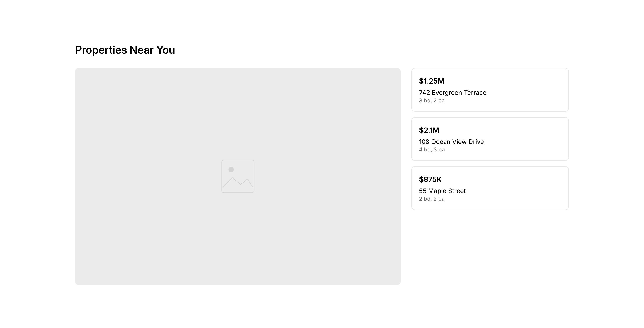Click the word "Near" in the heading
The image size is (644, 328).
click(x=141, y=50)
